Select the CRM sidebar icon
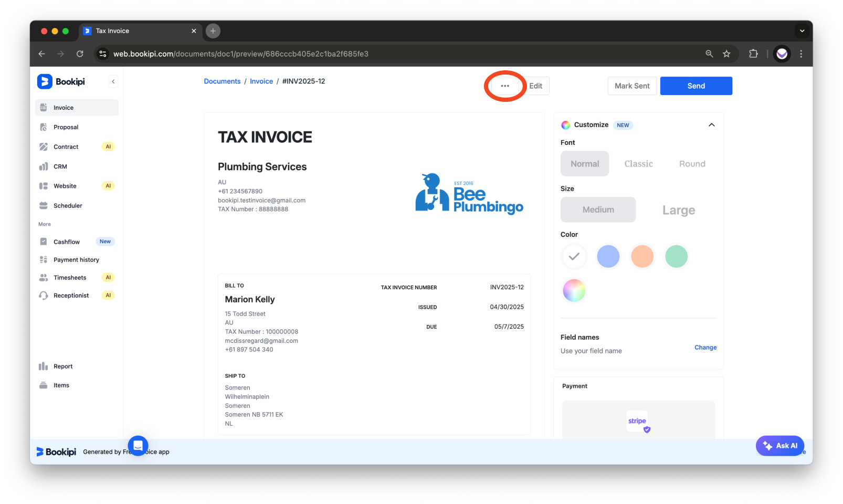The image size is (843, 504). tap(44, 166)
